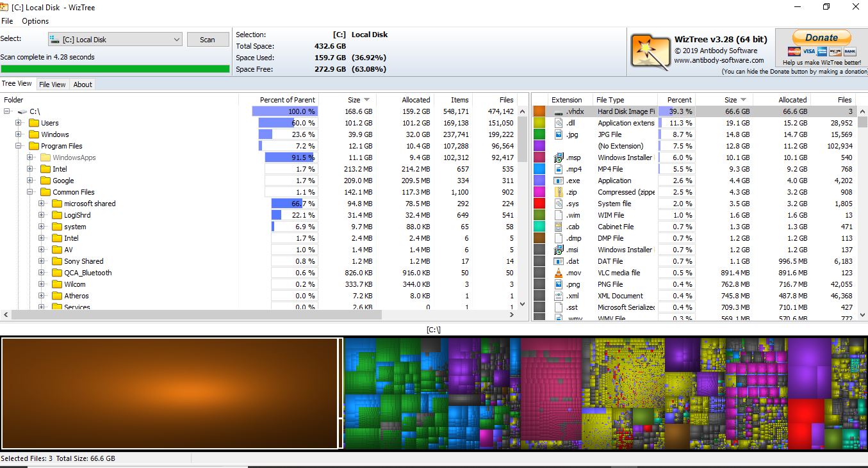Click the .sys system file icon
The height and width of the screenshot is (468, 868).
pyautogui.click(x=558, y=204)
